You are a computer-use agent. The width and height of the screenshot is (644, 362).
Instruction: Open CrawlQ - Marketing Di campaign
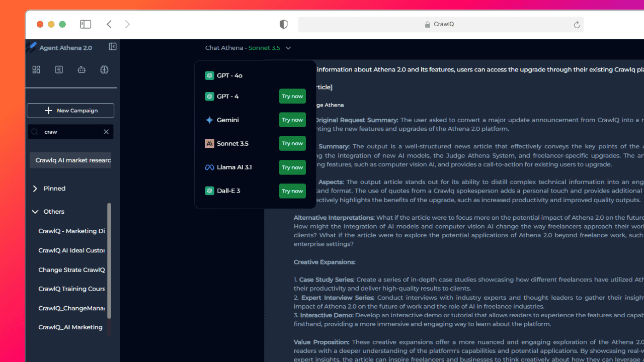click(x=71, y=231)
